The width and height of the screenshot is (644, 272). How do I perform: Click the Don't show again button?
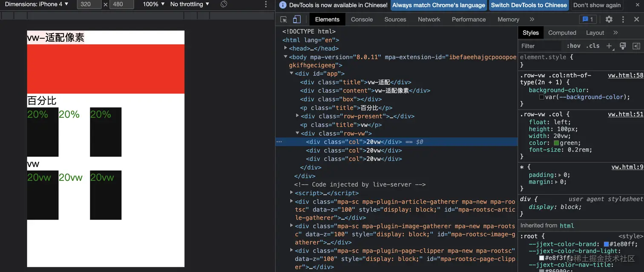(x=597, y=5)
